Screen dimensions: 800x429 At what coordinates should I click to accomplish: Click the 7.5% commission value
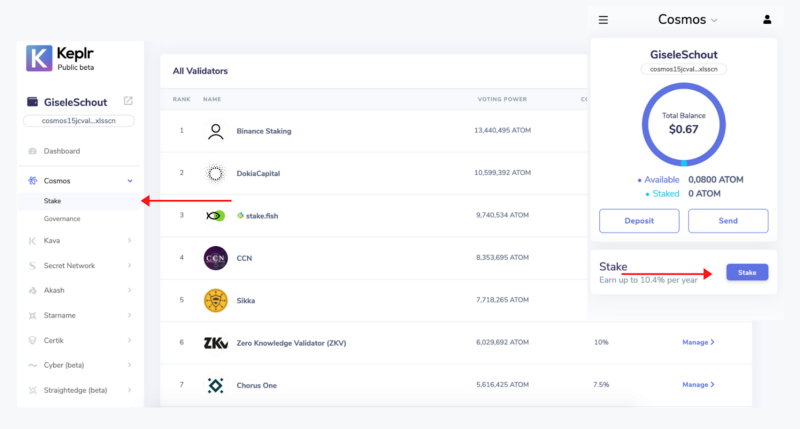(601, 385)
